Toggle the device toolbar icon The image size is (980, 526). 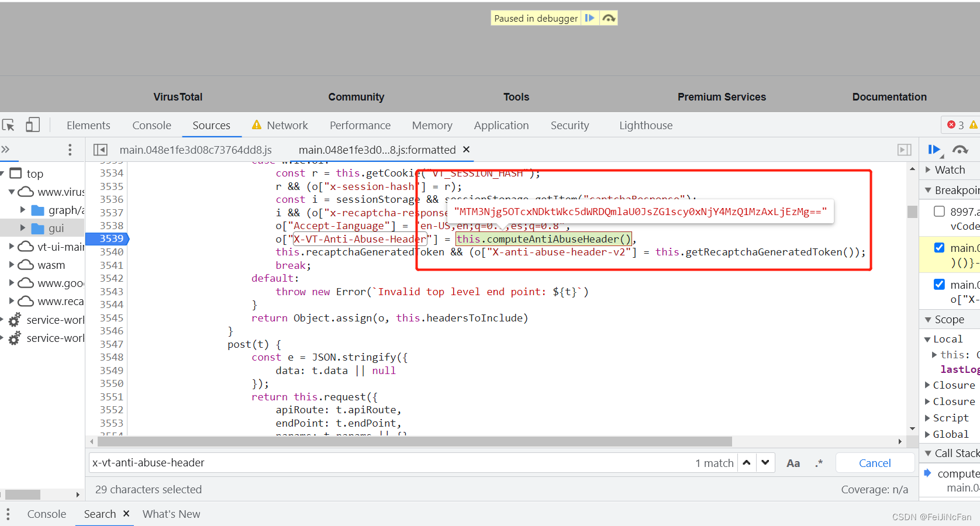33,125
